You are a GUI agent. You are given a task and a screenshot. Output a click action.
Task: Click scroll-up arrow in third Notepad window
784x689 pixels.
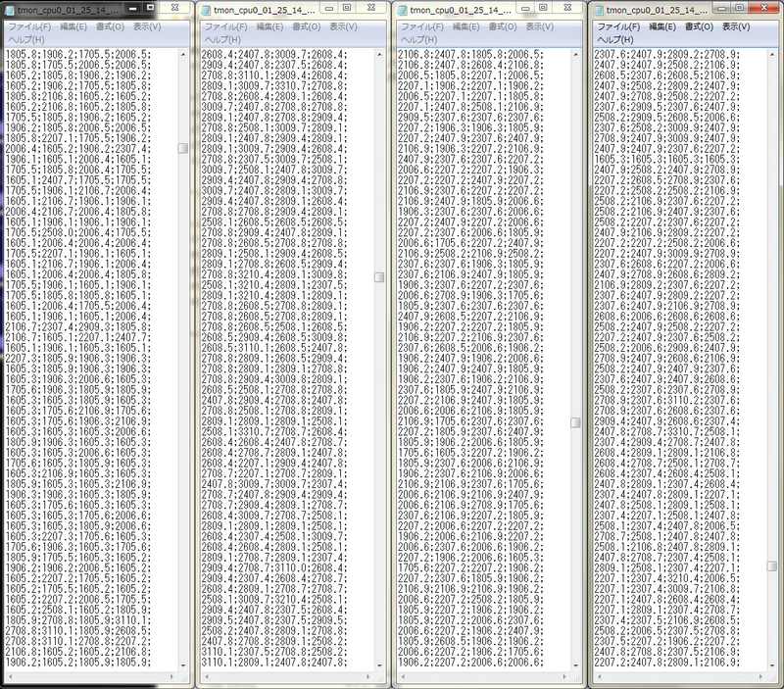coord(576,54)
